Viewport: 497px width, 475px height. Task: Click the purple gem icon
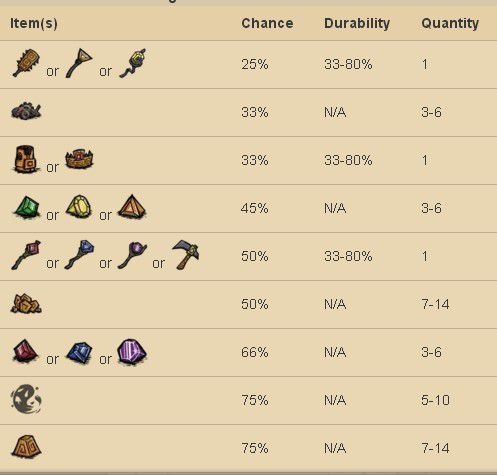coord(132,352)
